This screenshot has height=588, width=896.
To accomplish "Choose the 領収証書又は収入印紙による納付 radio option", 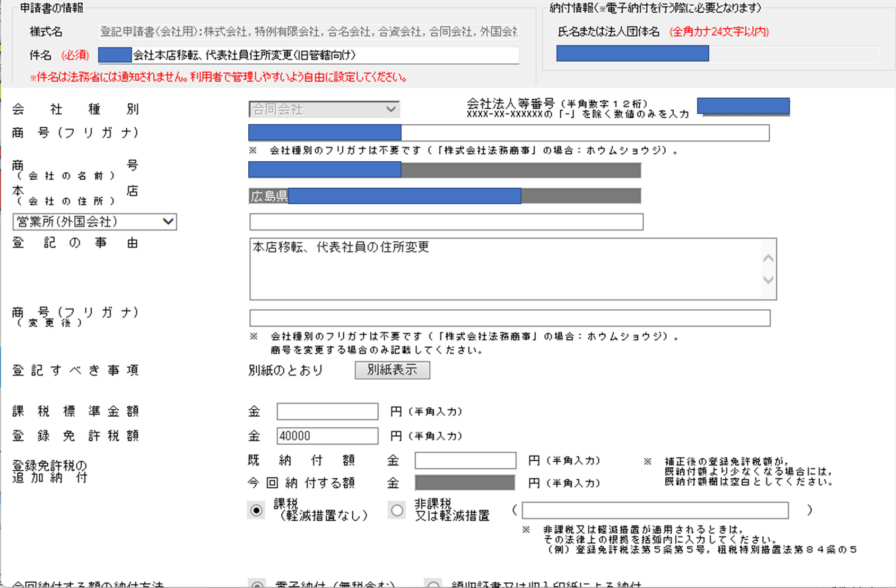I will point(433,584).
